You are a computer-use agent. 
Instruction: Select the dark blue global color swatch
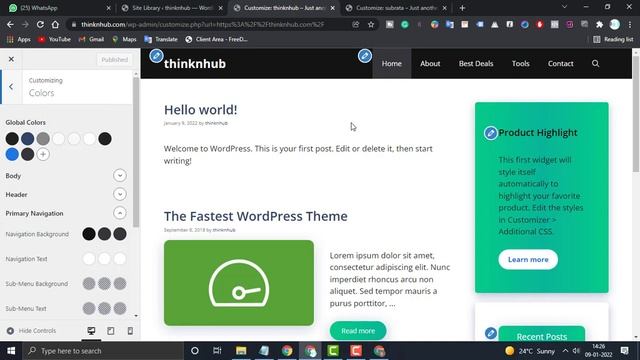[x=27, y=139]
